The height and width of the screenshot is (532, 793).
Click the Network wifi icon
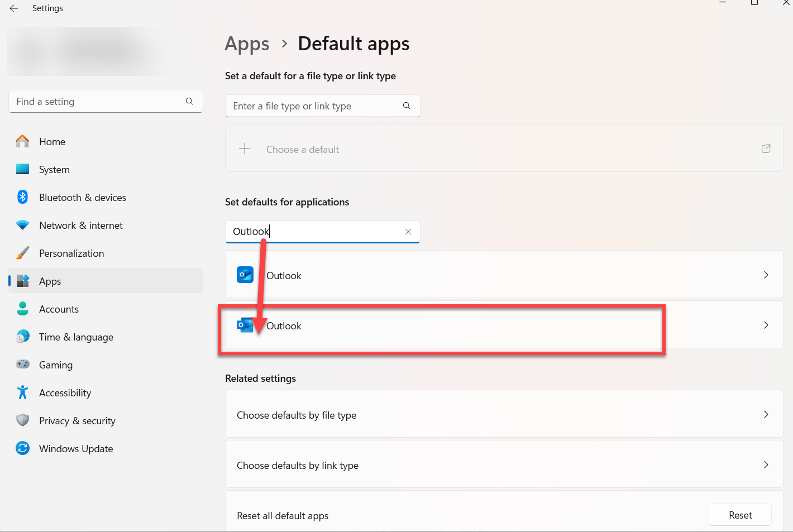22,225
